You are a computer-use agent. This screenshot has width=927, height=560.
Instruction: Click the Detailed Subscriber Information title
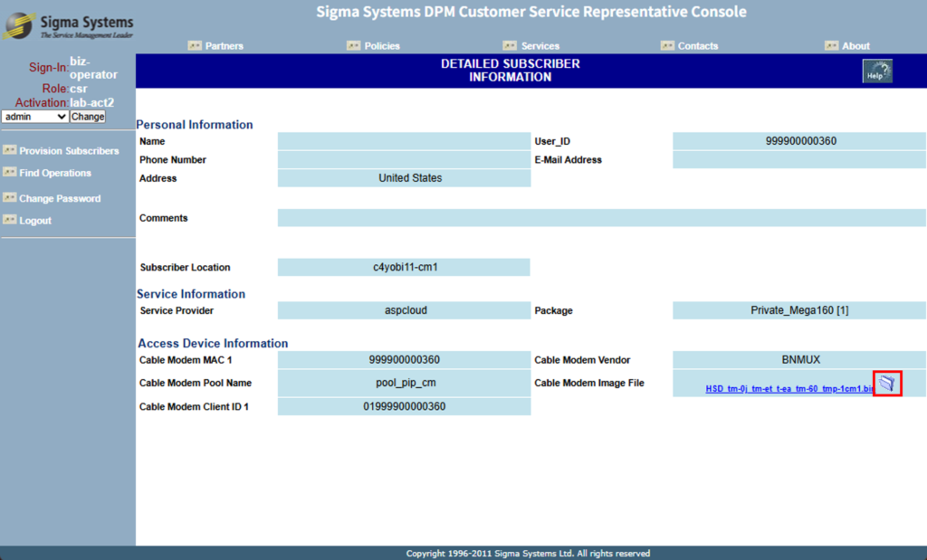pyautogui.click(x=511, y=71)
